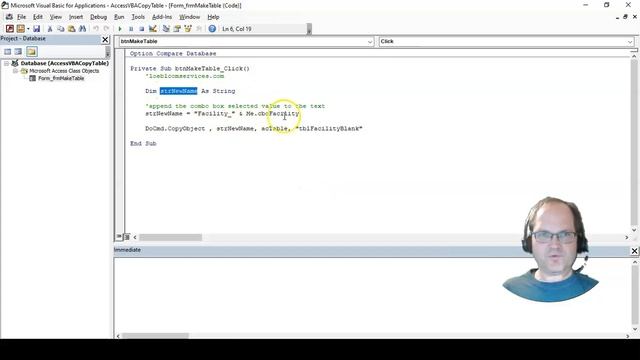This screenshot has height=360, width=640.
Task: Open the Insert Module dropdown arrow
Action: point(28,29)
